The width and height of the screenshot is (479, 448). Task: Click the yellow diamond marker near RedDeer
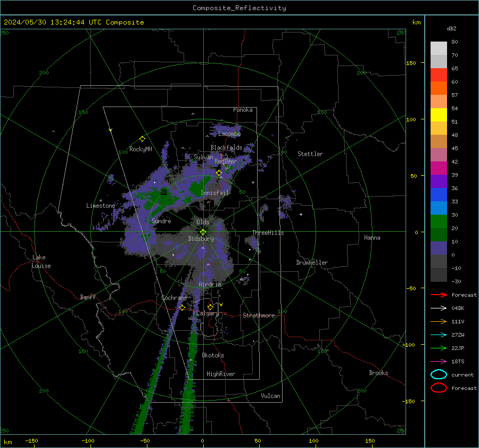click(x=219, y=173)
